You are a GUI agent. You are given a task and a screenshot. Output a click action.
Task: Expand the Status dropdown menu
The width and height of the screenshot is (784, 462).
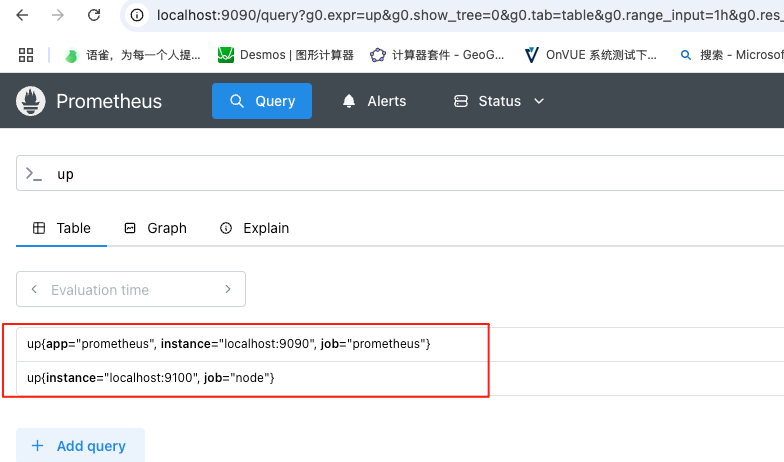pos(499,101)
